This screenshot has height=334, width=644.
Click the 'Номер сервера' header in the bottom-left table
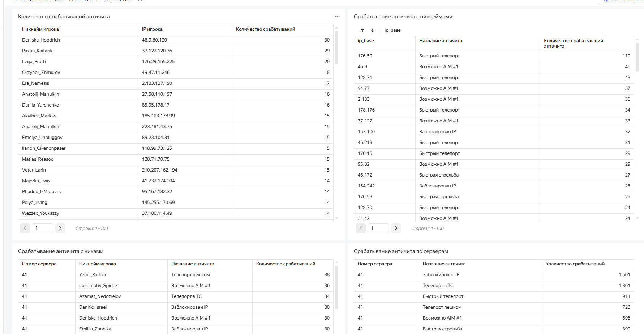coord(39,264)
